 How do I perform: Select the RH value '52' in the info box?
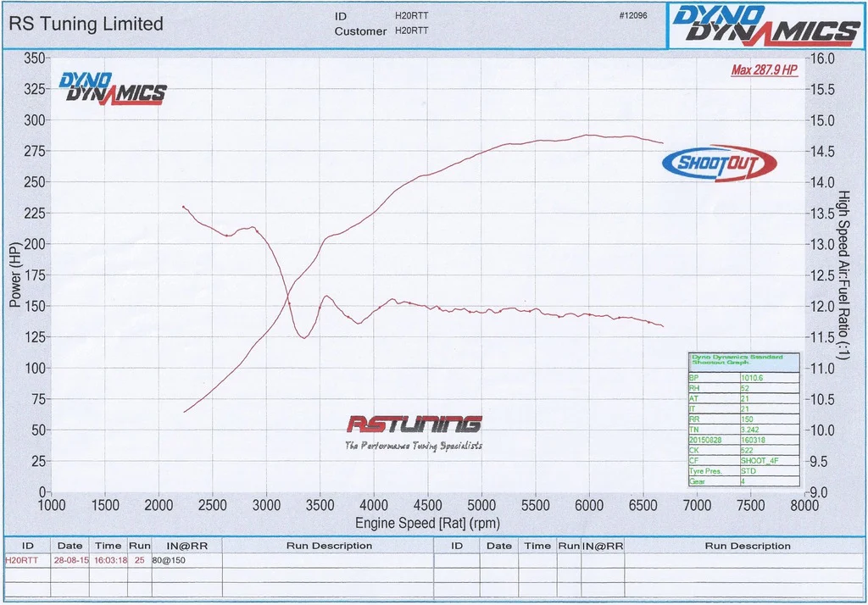point(745,388)
